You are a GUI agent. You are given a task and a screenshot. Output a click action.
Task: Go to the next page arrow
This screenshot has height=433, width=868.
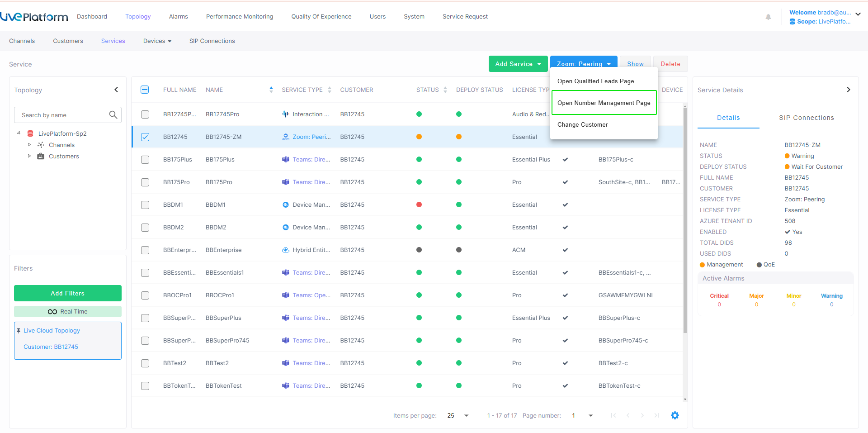[x=642, y=415]
